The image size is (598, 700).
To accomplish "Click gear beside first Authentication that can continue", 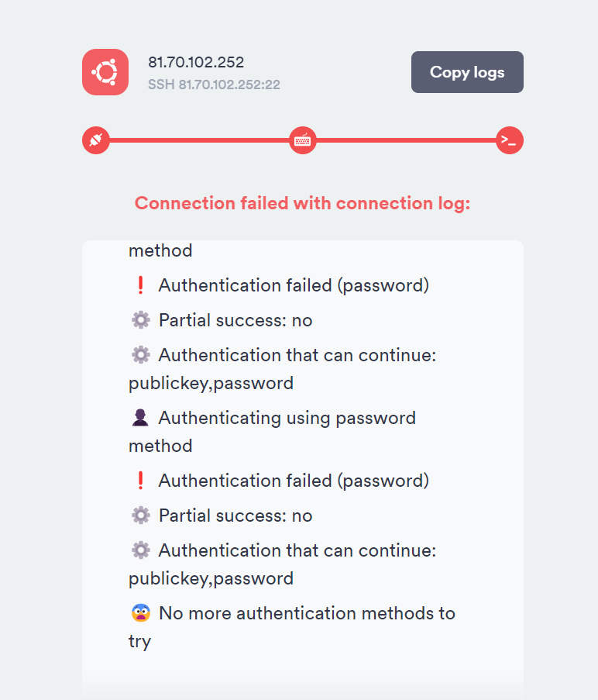I will [x=140, y=355].
